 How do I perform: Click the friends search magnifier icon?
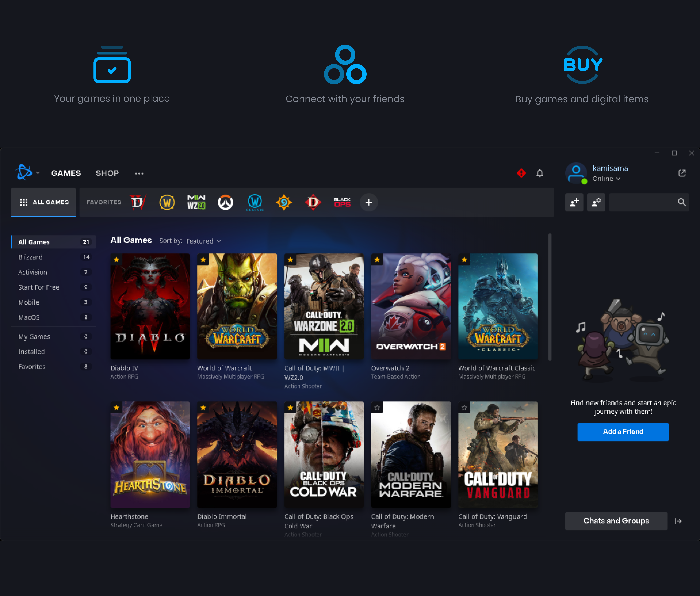click(682, 202)
